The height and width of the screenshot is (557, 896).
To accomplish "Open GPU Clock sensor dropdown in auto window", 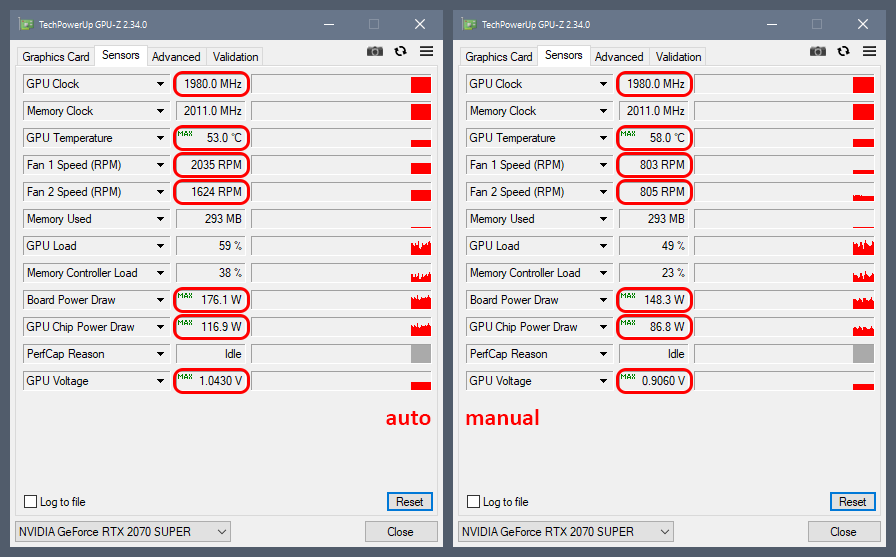I will click(x=161, y=84).
